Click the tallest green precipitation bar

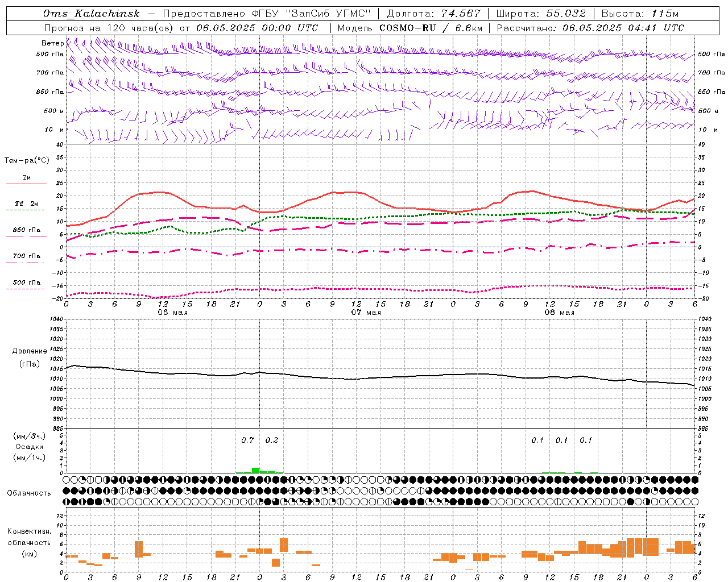pos(255,470)
